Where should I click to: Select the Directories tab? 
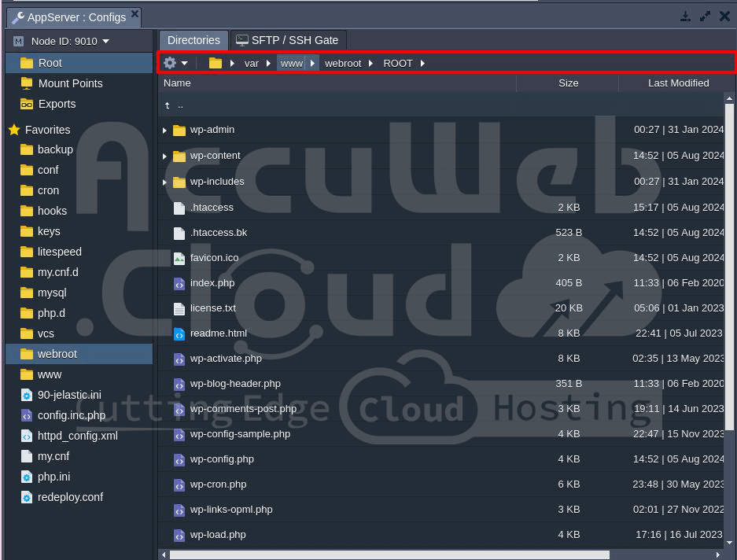pos(193,40)
